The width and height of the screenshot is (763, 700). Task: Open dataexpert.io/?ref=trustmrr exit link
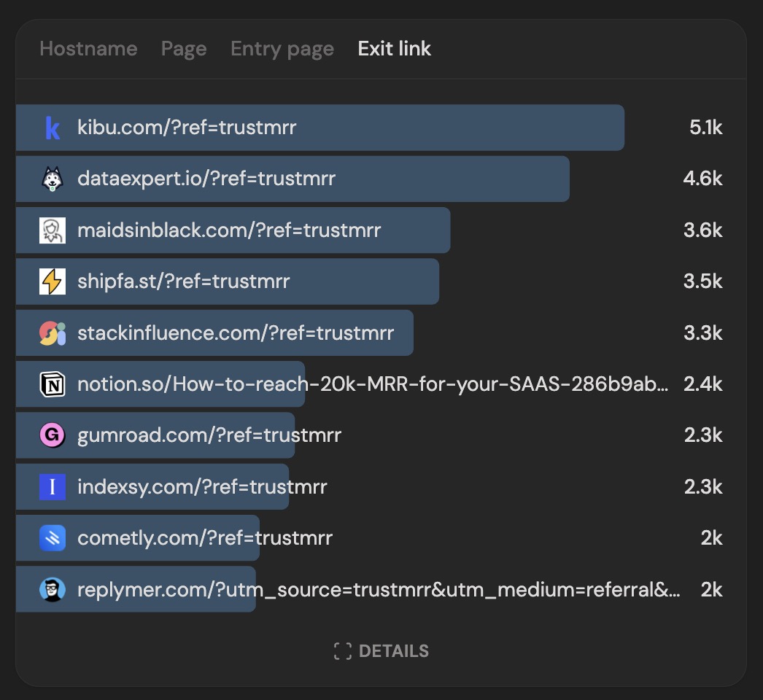[206, 179]
